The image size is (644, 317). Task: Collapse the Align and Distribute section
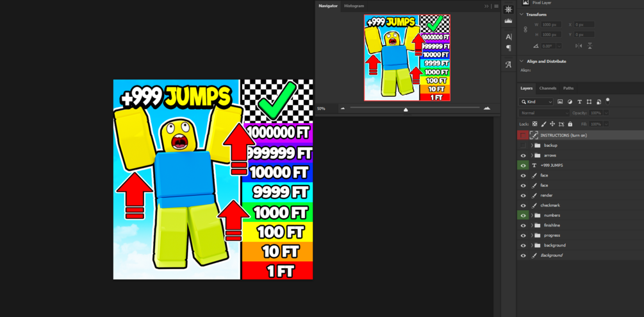tap(522, 61)
